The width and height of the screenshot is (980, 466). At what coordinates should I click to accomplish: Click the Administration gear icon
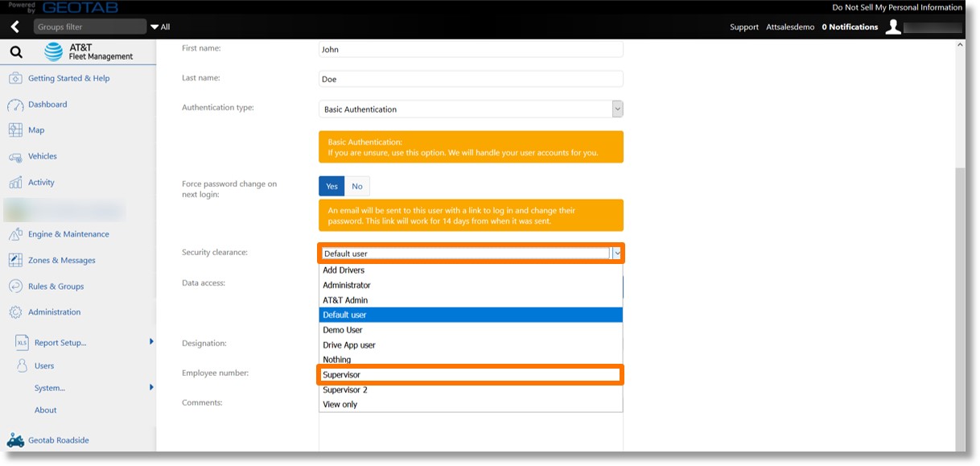coord(15,312)
